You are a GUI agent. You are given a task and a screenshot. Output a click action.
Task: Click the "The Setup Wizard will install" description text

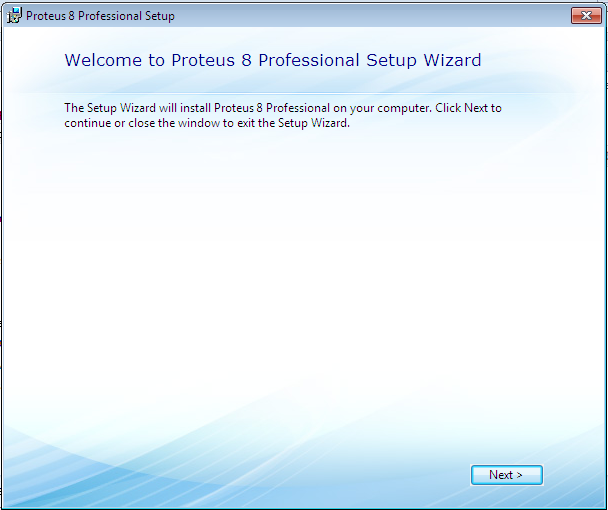(x=283, y=115)
